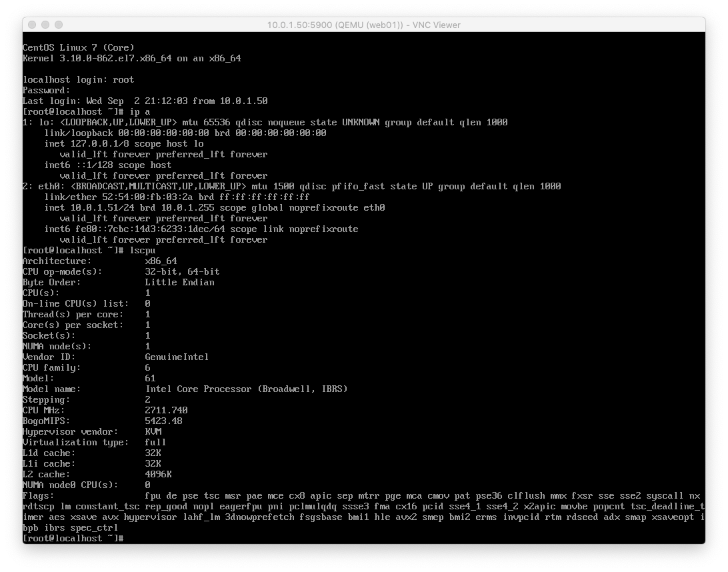Click the "L1i cache:" label
The height and width of the screenshot is (572, 728).
point(49,464)
